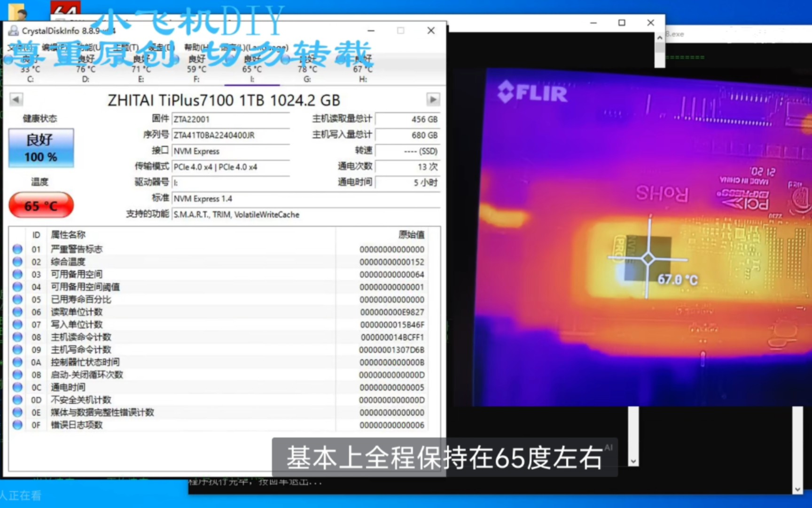The image size is (812, 508).
Task: Click the drive title ZHITAI TiPlus7100 1TB 1024.2 GB
Action: pos(224,100)
